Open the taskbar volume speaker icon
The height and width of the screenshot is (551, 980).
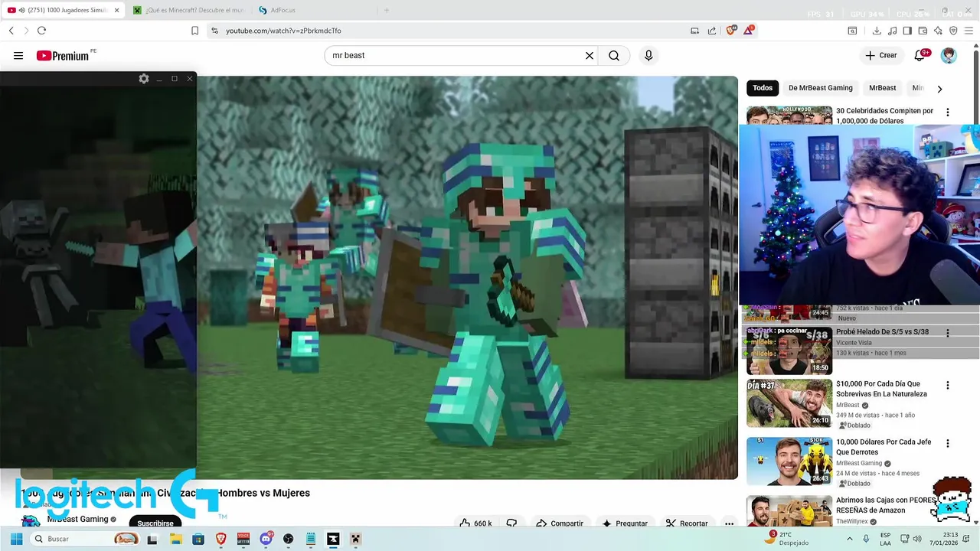click(917, 539)
